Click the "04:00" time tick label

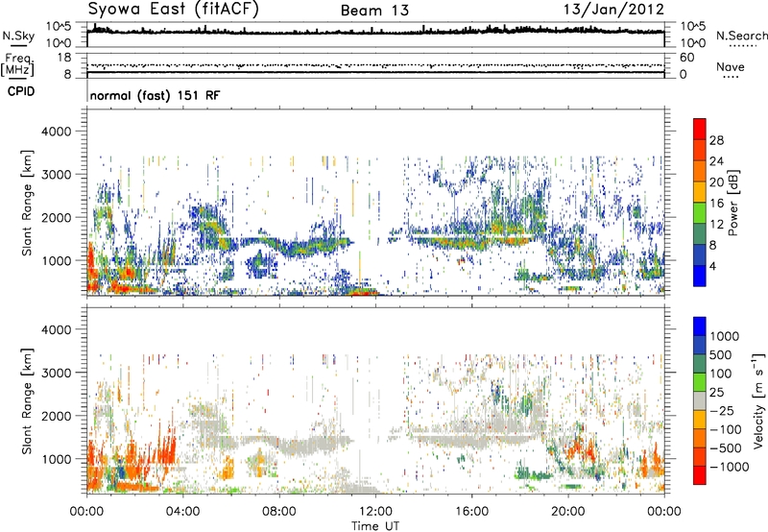(182, 512)
